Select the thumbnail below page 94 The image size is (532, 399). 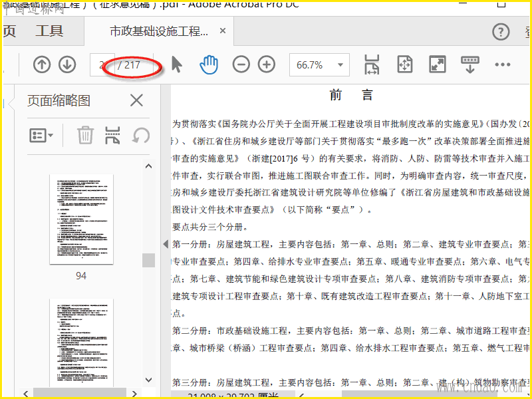pos(81,342)
